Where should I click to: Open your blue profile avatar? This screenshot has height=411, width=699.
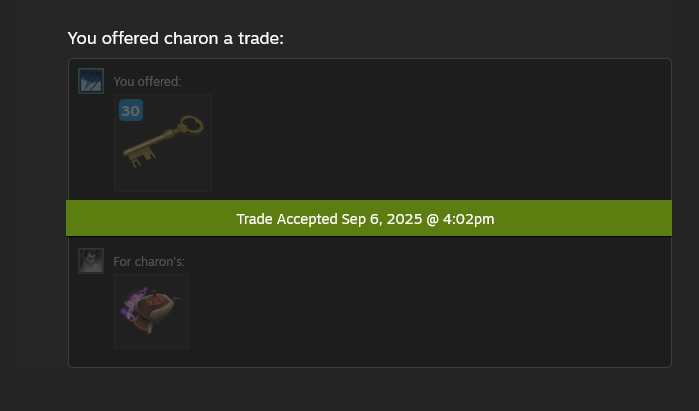coord(91,81)
